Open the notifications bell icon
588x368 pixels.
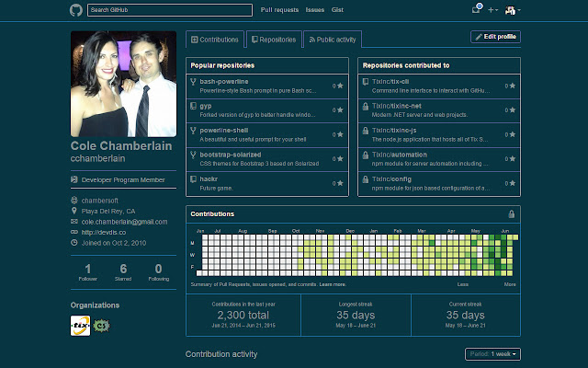coord(477,9)
